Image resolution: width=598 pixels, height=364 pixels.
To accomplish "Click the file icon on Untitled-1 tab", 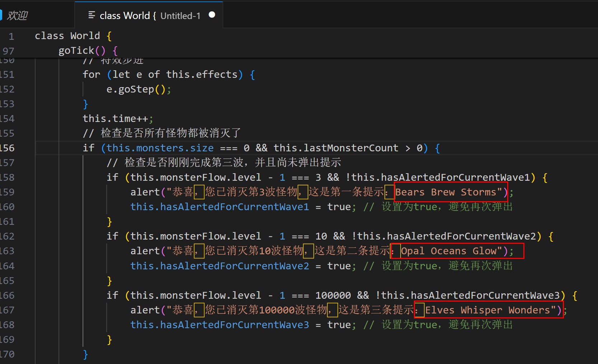I will (x=92, y=15).
